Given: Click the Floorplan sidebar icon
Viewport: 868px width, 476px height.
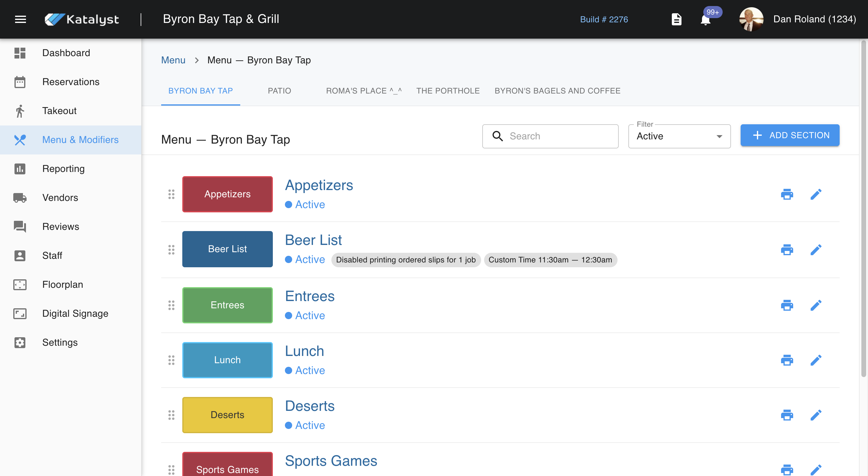Looking at the screenshot, I should pyautogui.click(x=20, y=285).
